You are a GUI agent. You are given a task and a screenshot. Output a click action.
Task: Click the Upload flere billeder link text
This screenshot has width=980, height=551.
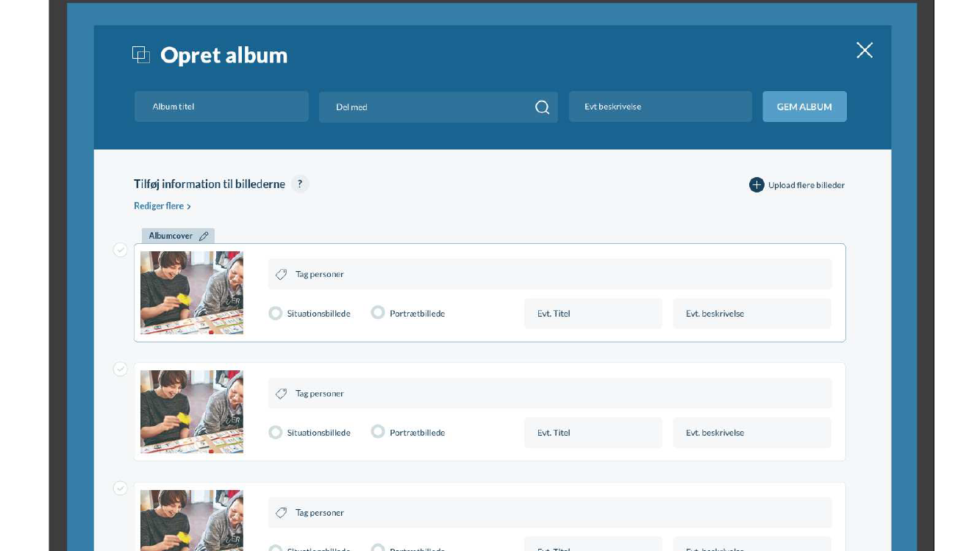tap(806, 185)
